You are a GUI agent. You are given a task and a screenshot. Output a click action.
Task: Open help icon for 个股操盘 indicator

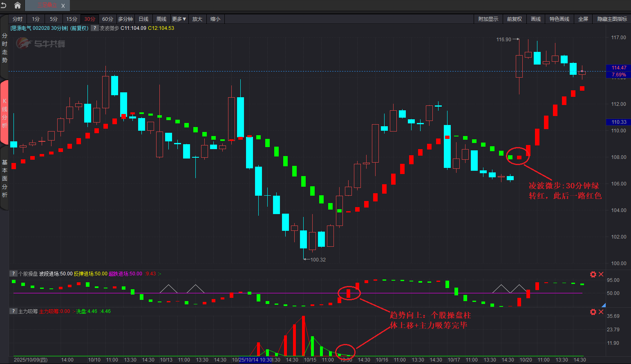(13, 274)
